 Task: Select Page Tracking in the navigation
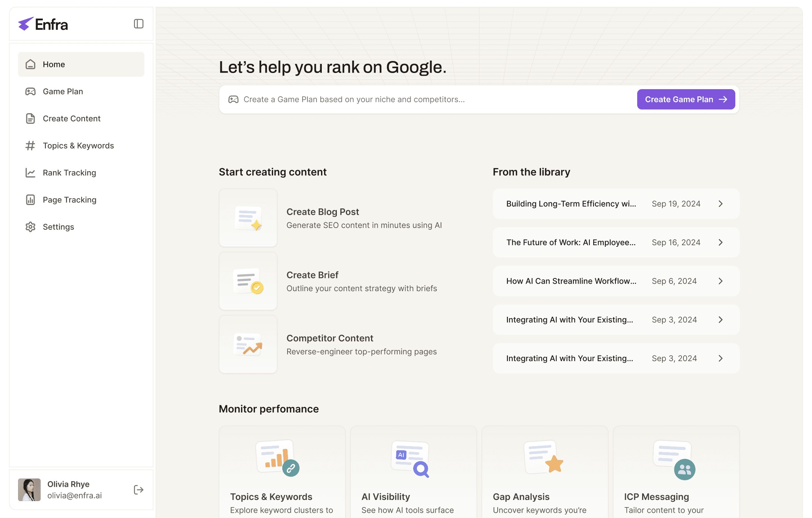click(x=70, y=200)
